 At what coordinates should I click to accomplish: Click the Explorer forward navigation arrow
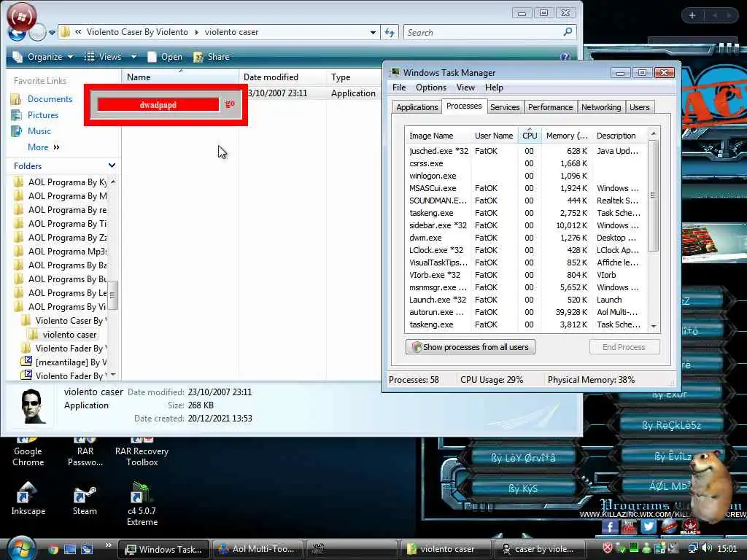pyautogui.click(x=38, y=32)
